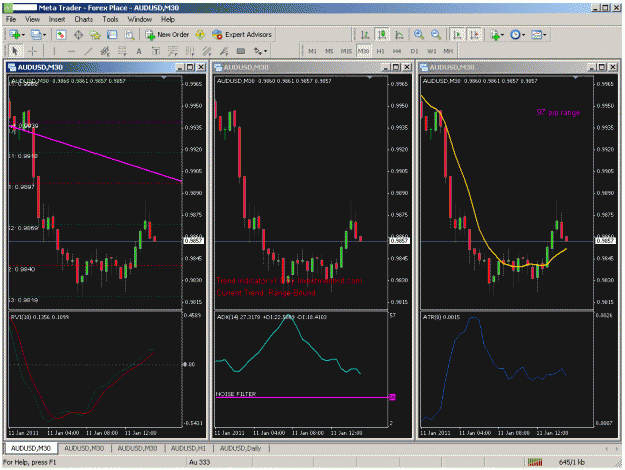Click the connection status bars icon
The width and height of the screenshot is (625, 470).
coord(535,462)
